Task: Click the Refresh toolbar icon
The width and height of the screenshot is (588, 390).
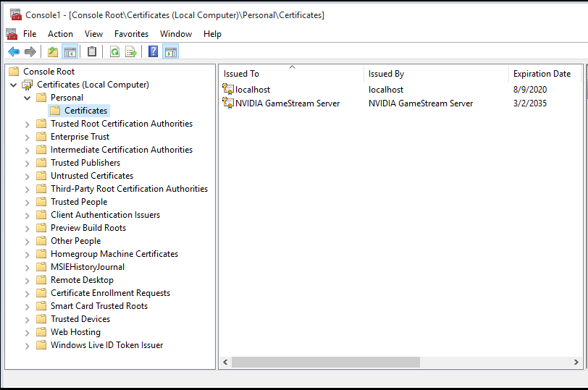Action: pyautogui.click(x=114, y=51)
